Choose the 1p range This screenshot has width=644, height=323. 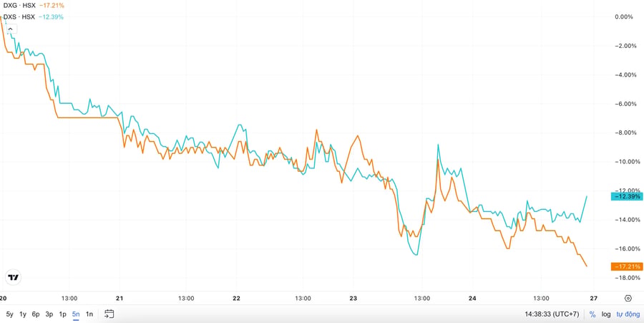[x=62, y=314]
